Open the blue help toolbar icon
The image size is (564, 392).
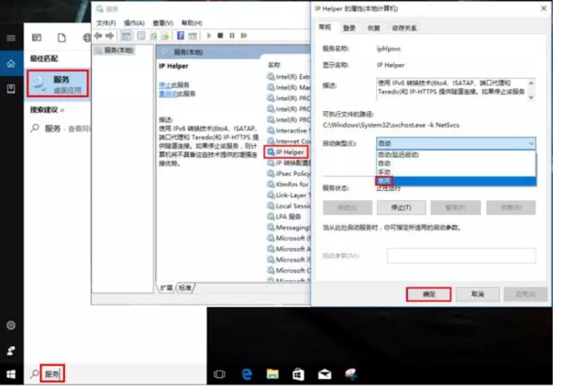pyautogui.click(x=180, y=36)
